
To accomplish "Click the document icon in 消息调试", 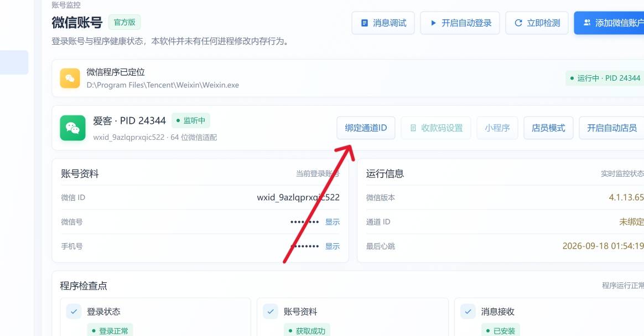I will click(x=364, y=23).
